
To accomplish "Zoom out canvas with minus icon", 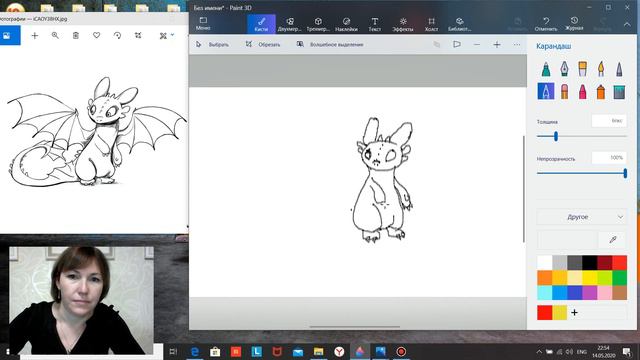I will [477, 44].
